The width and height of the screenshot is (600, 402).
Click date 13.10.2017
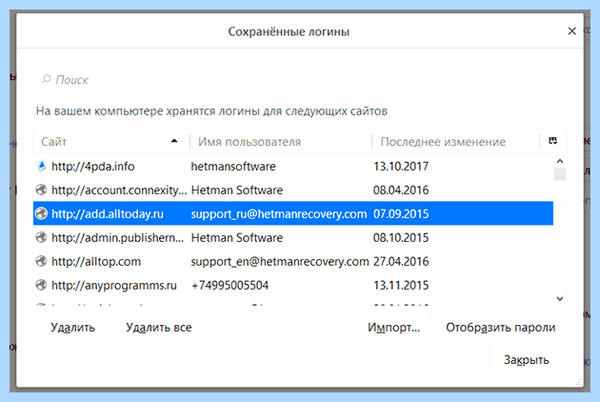tap(401, 166)
